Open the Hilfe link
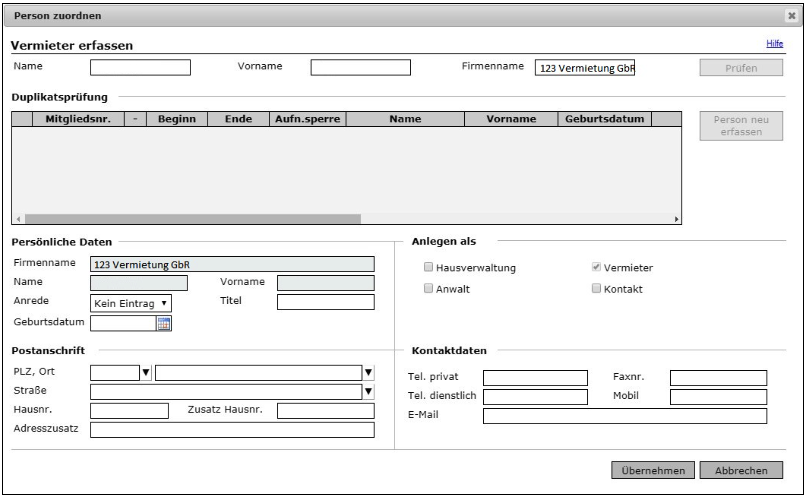 click(x=774, y=45)
